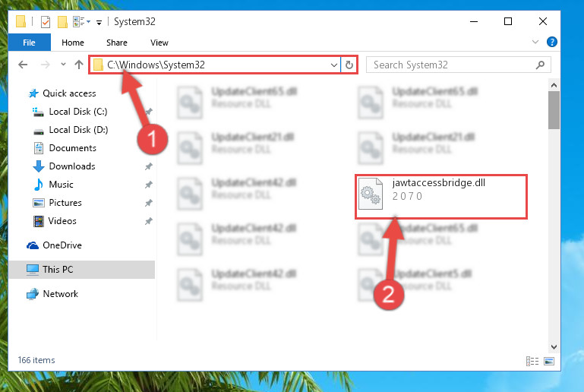584x392 pixels.
Task: Select Local Disk (D:) in sidebar
Action: tap(78, 130)
